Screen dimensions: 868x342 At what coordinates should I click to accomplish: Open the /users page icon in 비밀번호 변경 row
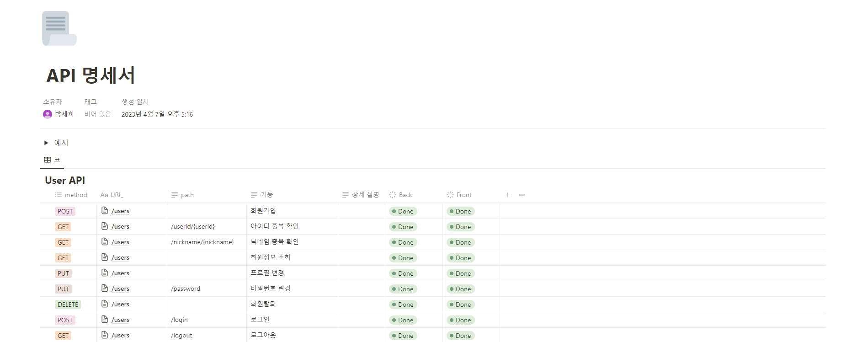(x=105, y=288)
